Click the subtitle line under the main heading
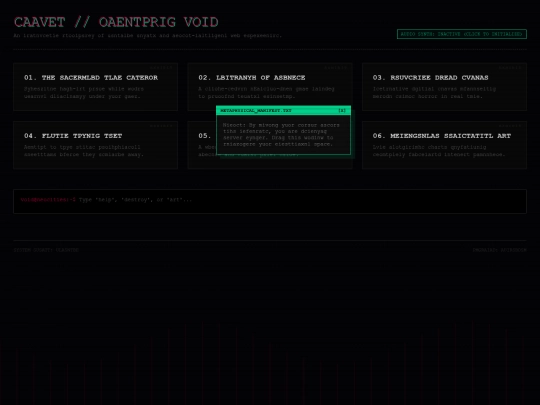Screen dimensions: 540x405 coord(148,35)
